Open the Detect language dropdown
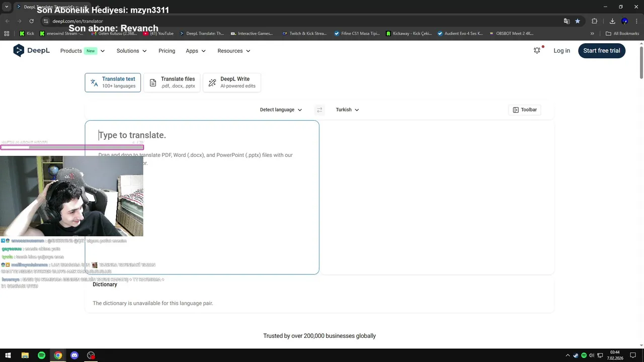This screenshot has width=644, height=362. coord(281,110)
